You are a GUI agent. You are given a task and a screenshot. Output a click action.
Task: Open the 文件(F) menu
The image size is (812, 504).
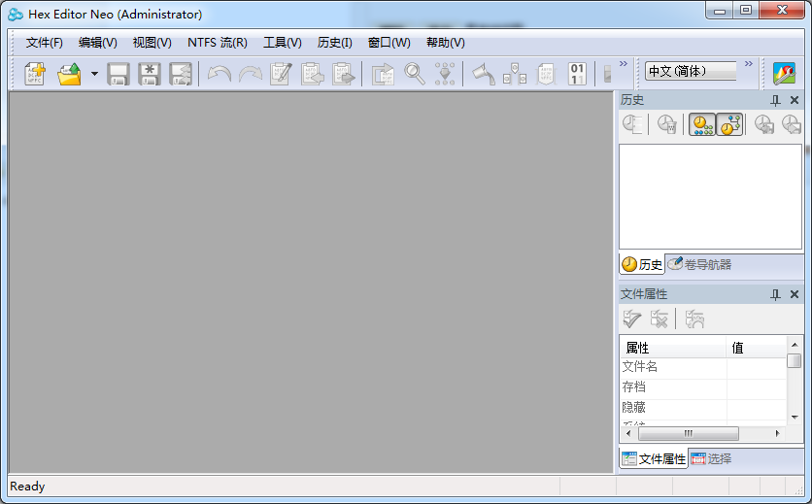(45, 43)
